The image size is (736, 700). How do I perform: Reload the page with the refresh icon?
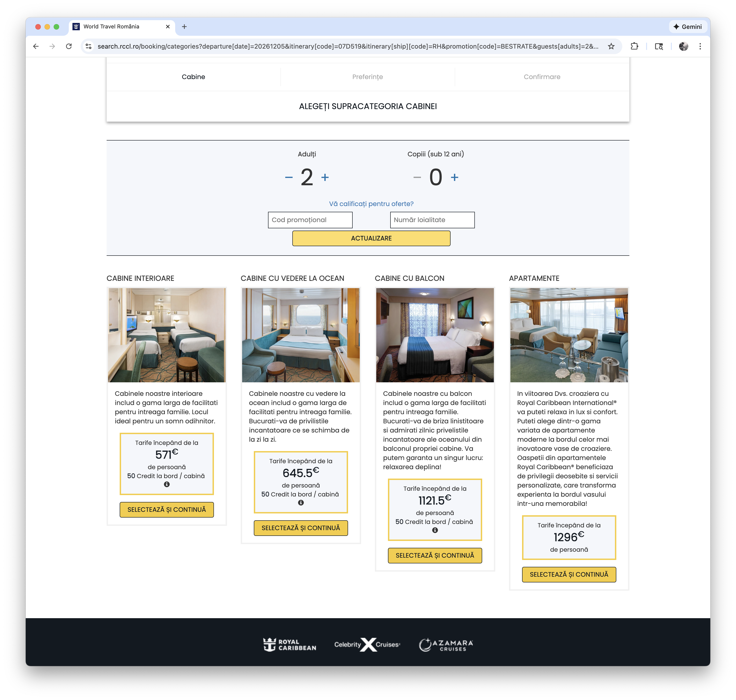click(69, 46)
